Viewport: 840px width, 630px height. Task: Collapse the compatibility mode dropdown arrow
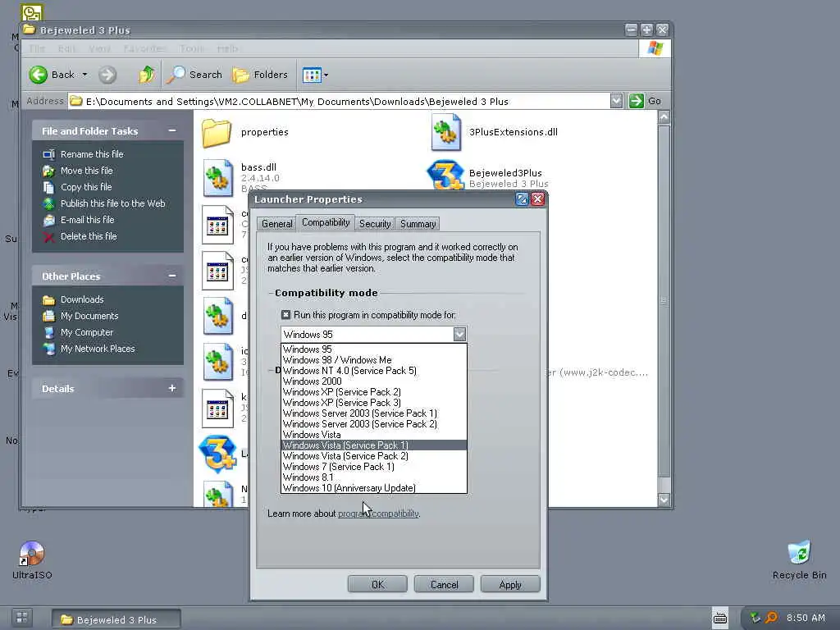pyautogui.click(x=459, y=335)
